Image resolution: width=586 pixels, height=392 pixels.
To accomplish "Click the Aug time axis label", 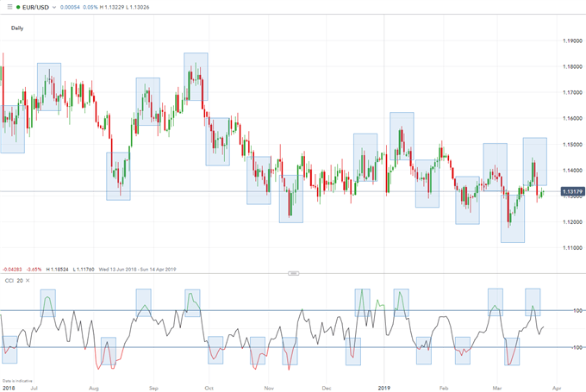I will click(x=94, y=389).
